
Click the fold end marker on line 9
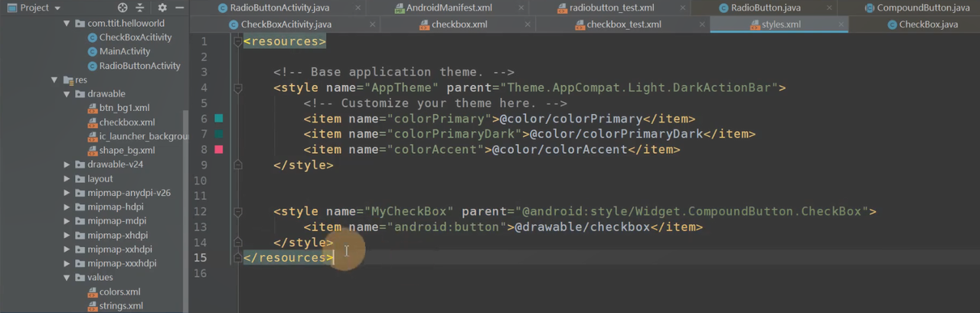pos(238,165)
